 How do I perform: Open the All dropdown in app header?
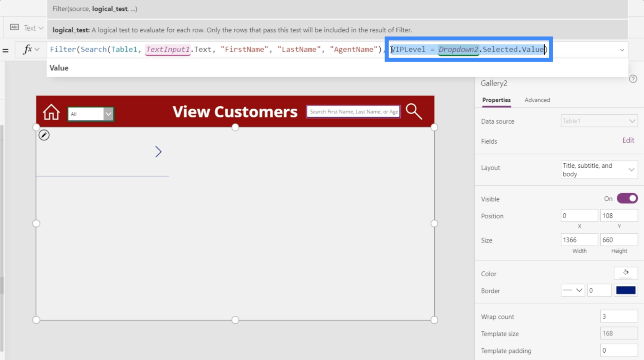(x=91, y=114)
